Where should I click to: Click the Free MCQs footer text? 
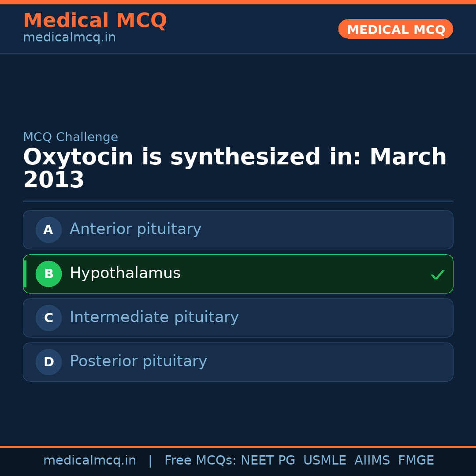click(x=201, y=461)
